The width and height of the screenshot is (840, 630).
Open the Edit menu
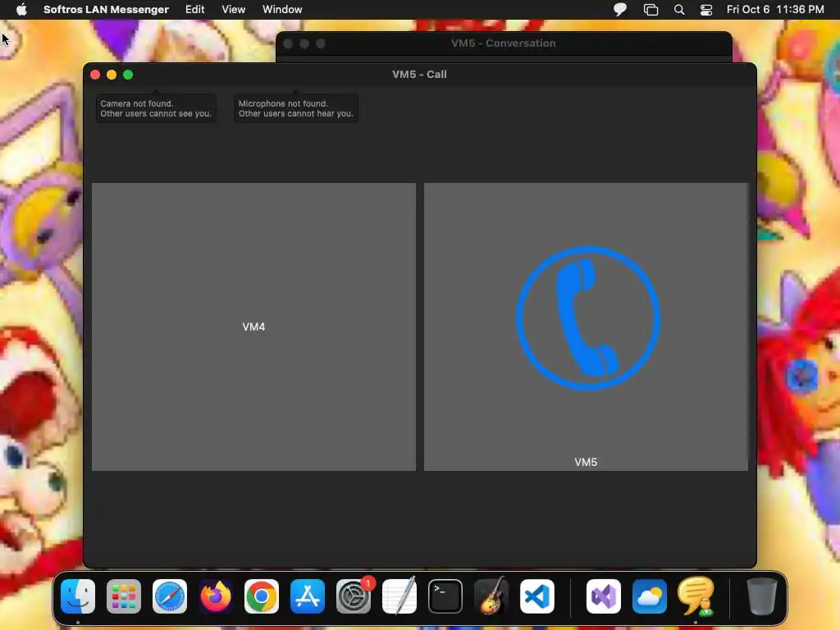click(195, 9)
